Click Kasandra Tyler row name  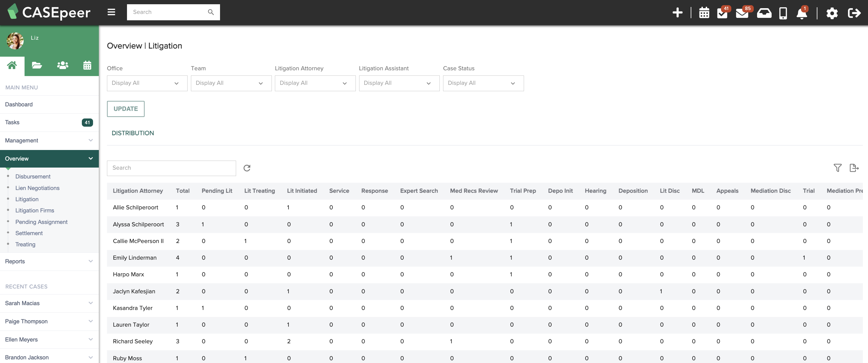(132, 308)
